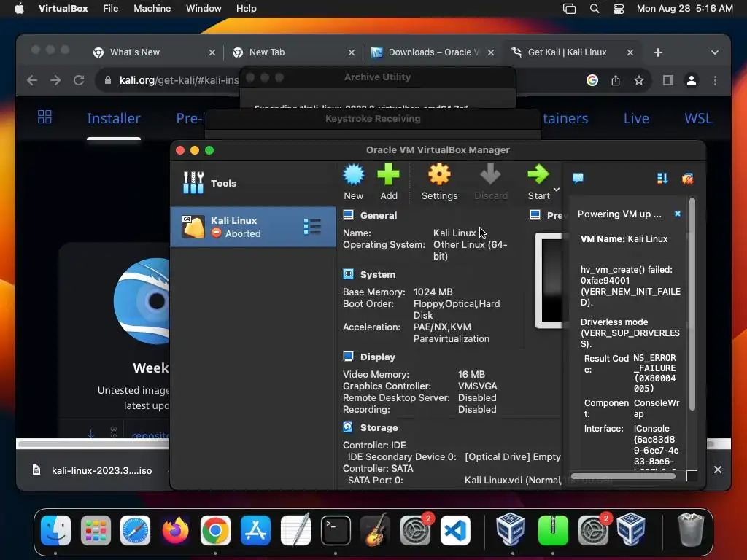The width and height of the screenshot is (747, 560).
Task: Click the notification panel horizontal scrollbar
Action: (623, 476)
